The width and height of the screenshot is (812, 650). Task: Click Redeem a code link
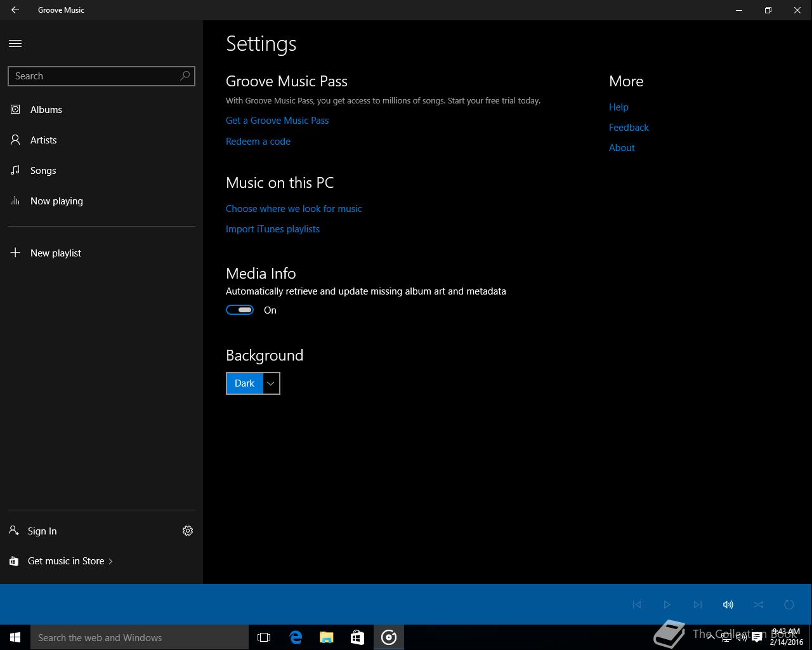(x=258, y=141)
